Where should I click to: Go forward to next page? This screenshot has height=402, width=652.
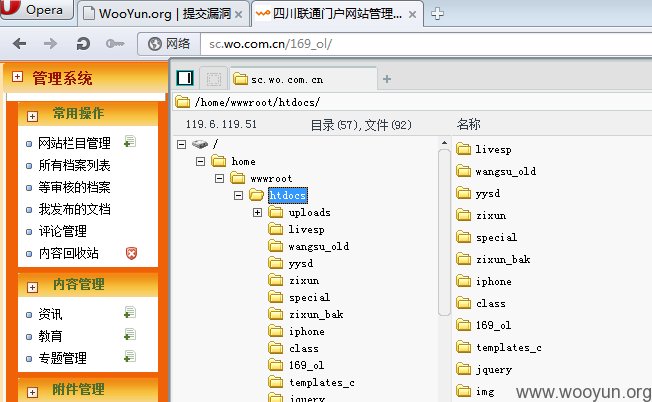click(50, 43)
